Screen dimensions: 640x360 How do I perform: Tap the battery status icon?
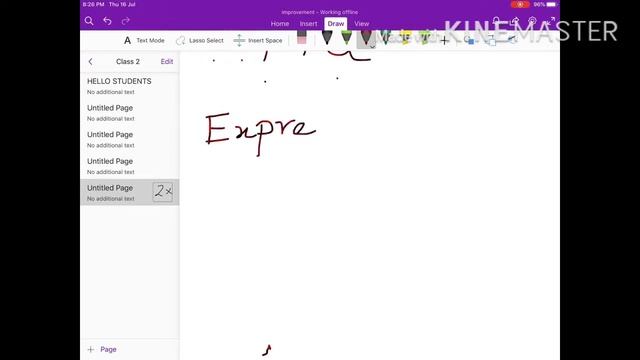[x=551, y=4]
